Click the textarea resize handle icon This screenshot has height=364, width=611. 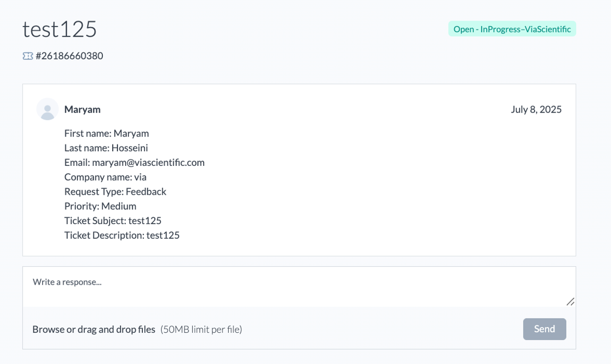(570, 302)
